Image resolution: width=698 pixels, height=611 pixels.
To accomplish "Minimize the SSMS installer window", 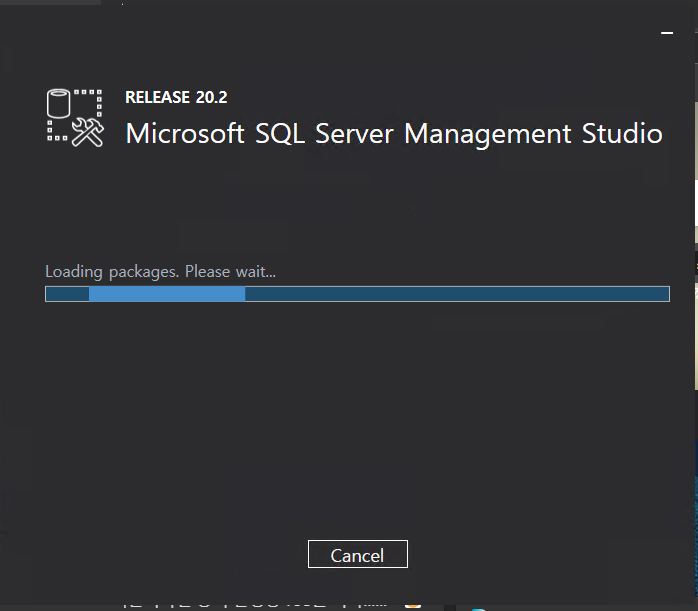I will point(666,33).
